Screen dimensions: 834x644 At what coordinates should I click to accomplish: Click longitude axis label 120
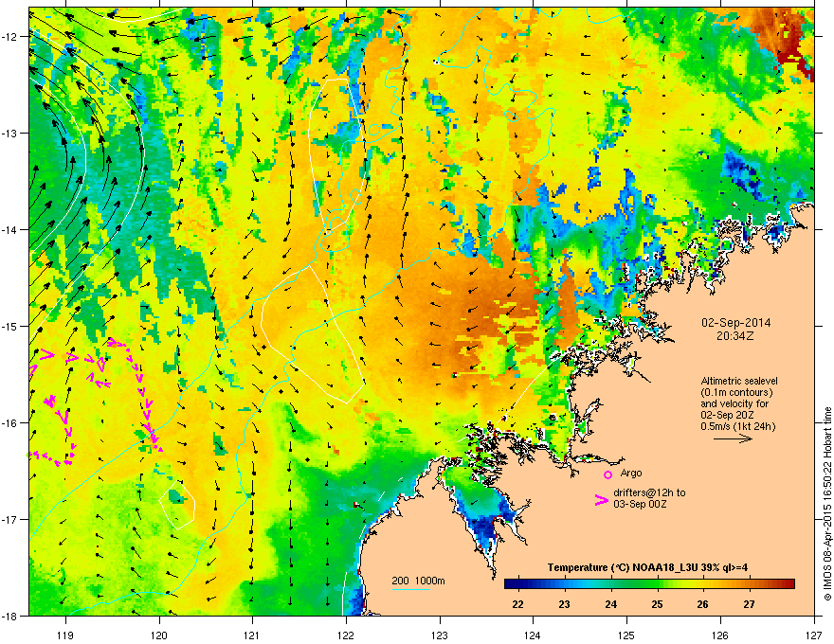[159, 635]
